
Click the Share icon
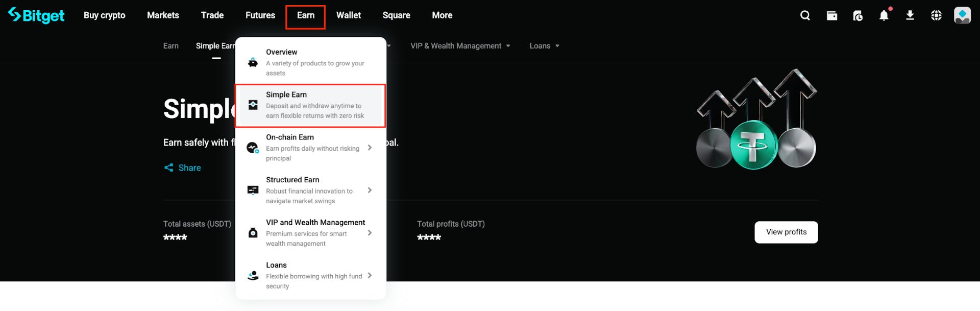(x=169, y=168)
